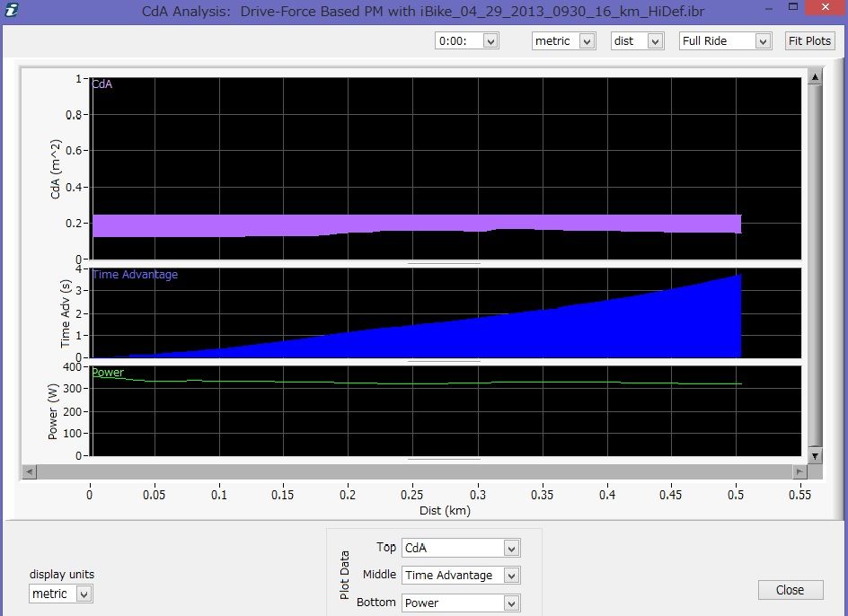This screenshot has width=848, height=616.
Task: Click the Time Advantage plot label
Action: [x=135, y=274]
